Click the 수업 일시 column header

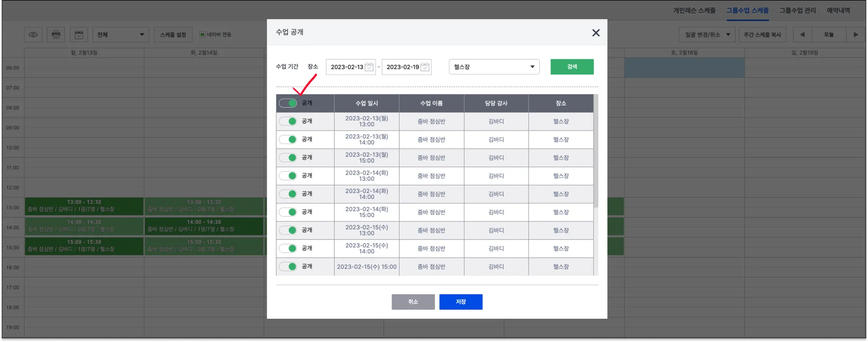point(367,103)
